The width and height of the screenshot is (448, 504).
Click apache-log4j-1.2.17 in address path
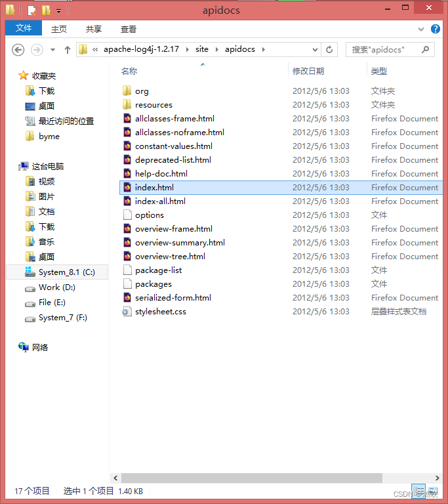click(x=142, y=49)
